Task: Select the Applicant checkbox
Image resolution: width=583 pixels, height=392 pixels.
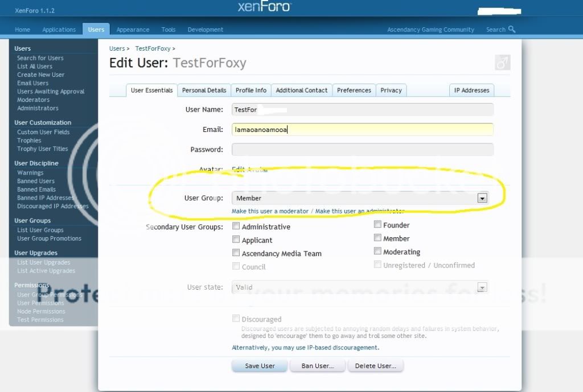Action: [236, 240]
